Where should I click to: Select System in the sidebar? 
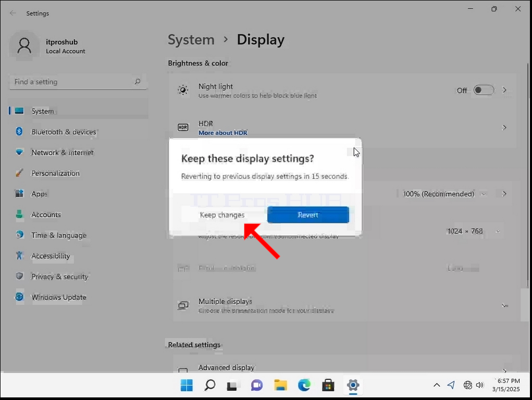point(79,111)
